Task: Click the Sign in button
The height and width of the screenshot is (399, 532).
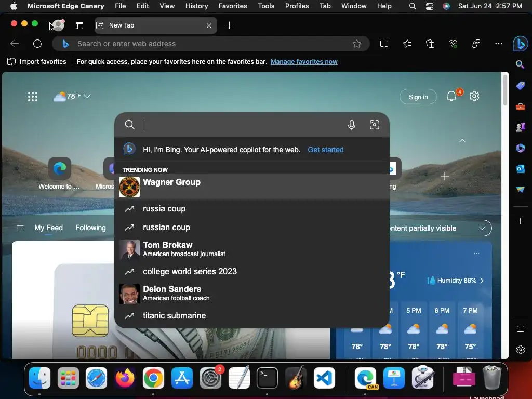Action: point(418,97)
